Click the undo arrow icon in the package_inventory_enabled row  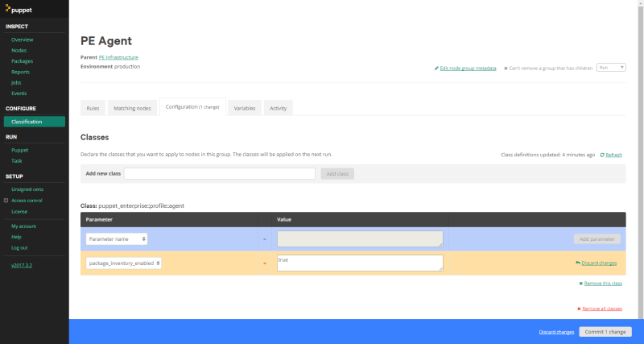coord(578,263)
